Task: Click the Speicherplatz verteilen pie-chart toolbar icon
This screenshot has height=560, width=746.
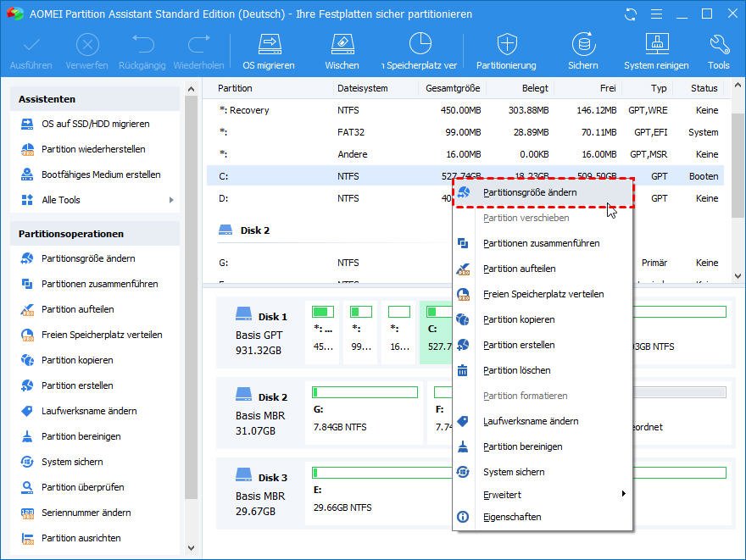Action: coord(420,44)
